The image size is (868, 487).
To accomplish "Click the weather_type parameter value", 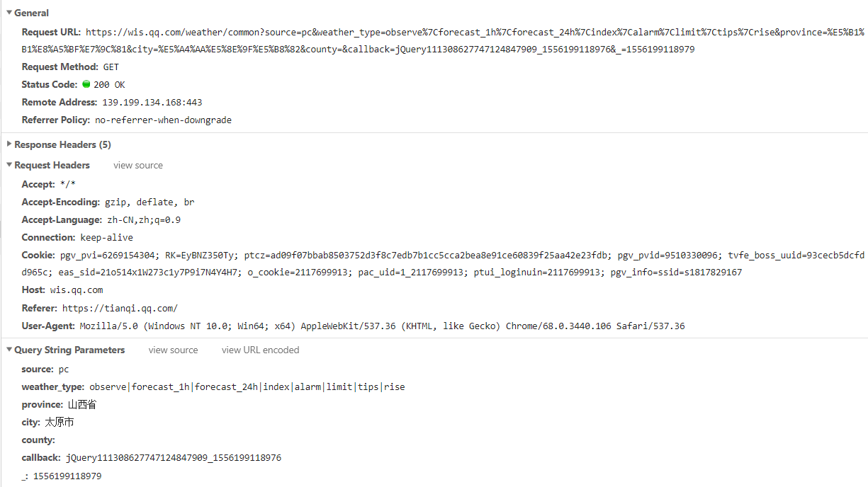I will point(247,387).
